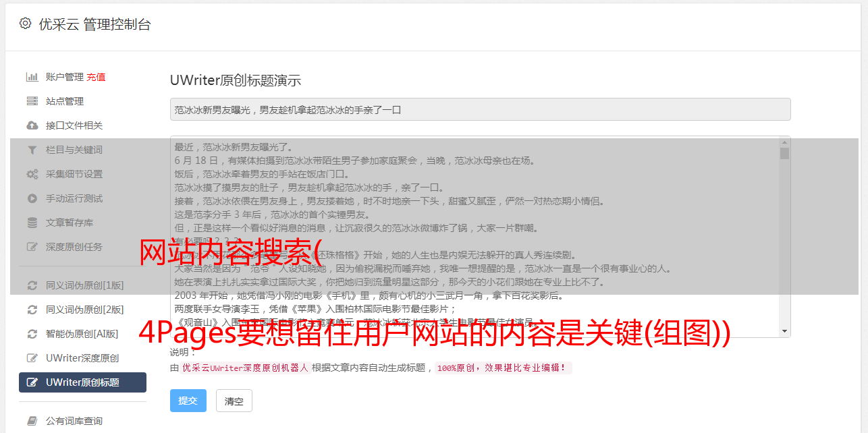Click the 清空 clear button
The image size is (868, 433).
pos(234,401)
